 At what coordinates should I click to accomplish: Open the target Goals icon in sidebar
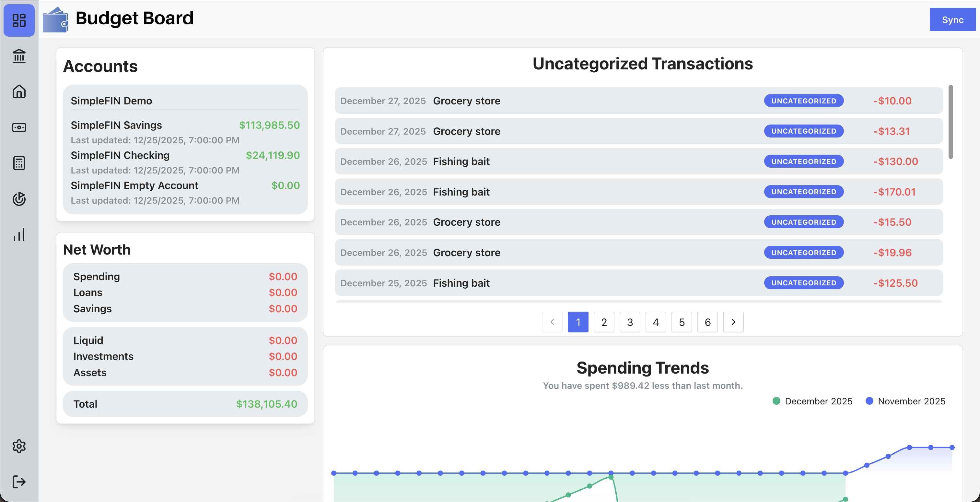[x=19, y=199]
